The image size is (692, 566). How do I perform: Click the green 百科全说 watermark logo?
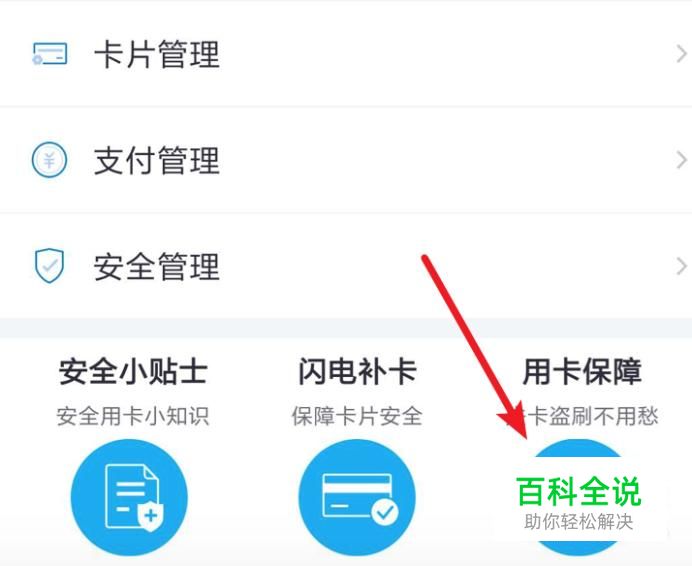coord(579,491)
